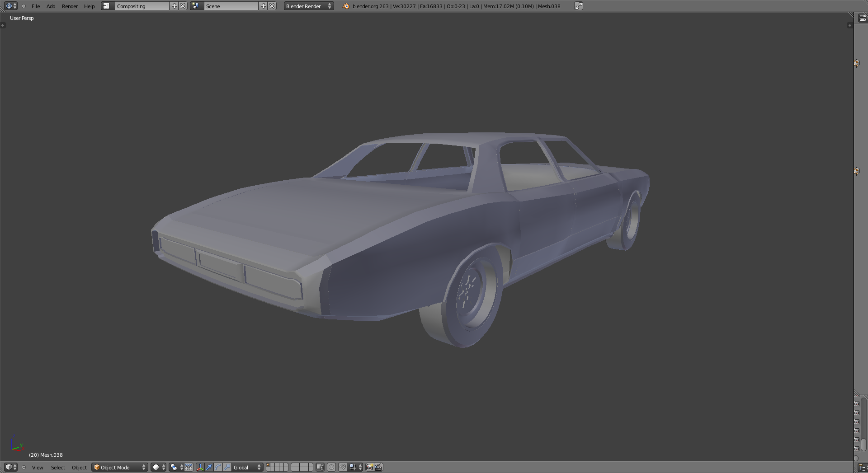The image size is (868, 473).
Task: Open the snap element dropdown
Action: [355, 467]
